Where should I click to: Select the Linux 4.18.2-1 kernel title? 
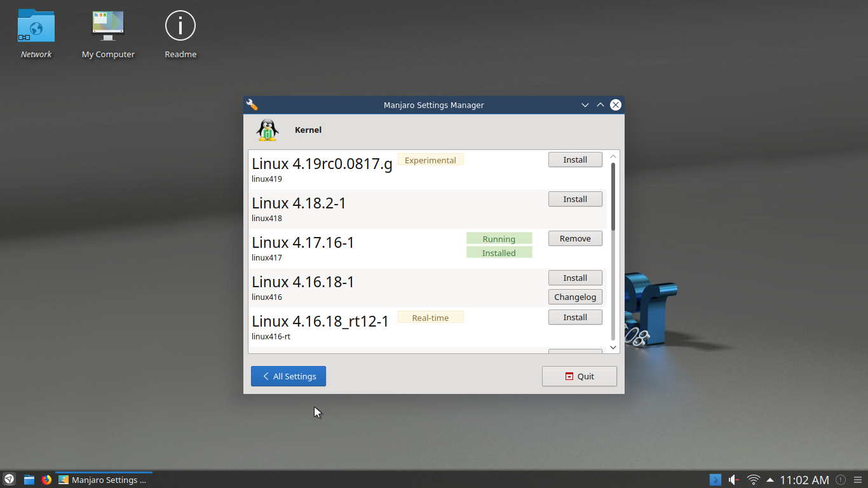[x=299, y=203]
